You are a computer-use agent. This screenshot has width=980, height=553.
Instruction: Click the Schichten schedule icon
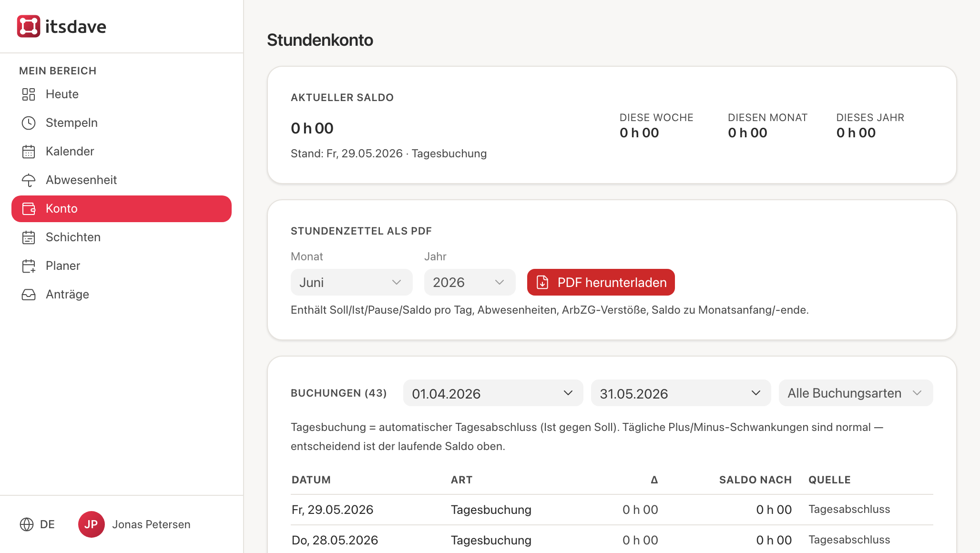29,237
